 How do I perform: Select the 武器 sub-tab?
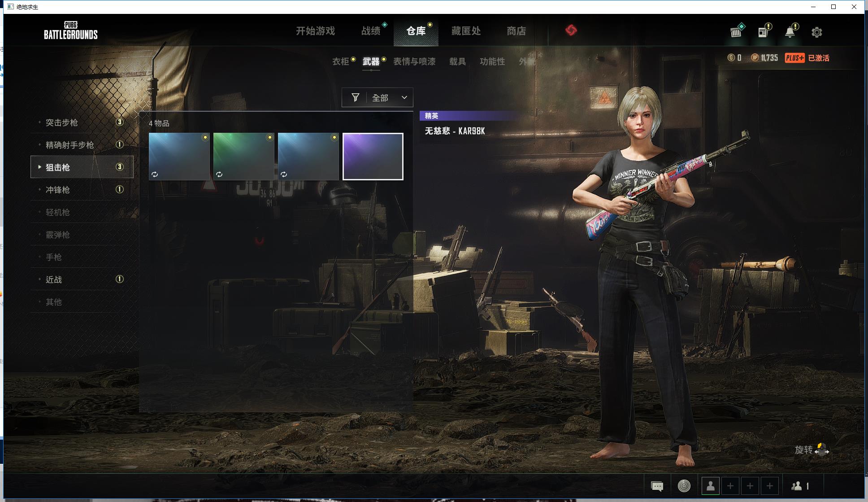pyautogui.click(x=371, y=61)
